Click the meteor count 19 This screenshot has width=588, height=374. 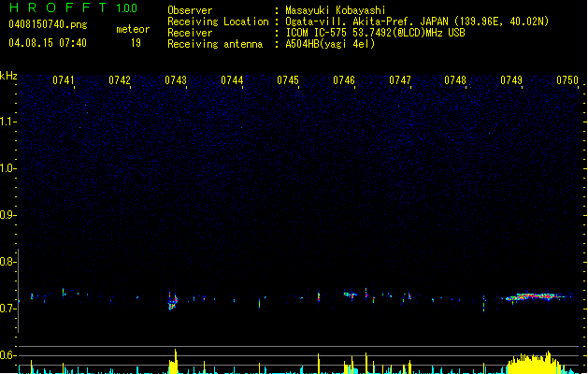pyautogui.click(x=136, y=43)
